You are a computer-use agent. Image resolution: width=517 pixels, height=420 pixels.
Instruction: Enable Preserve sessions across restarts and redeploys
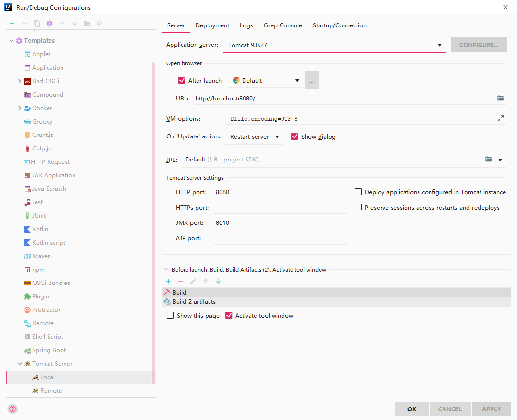click(x=358, y=207)
